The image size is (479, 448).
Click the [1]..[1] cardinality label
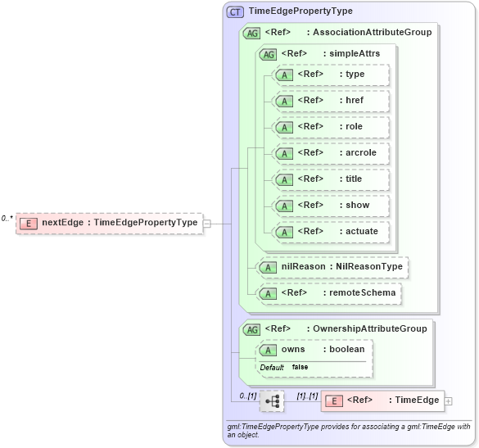(307, 396)
